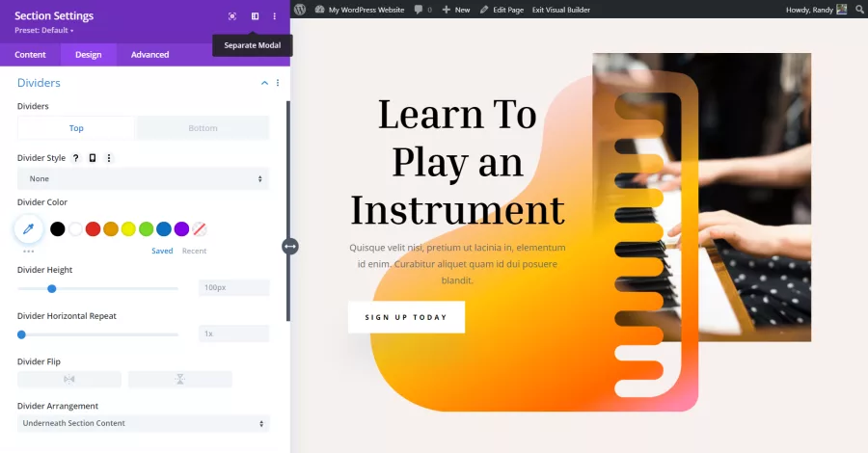Screen dimensions: 868x453
Task: Click the Dividers section heading
Action: 39,83
